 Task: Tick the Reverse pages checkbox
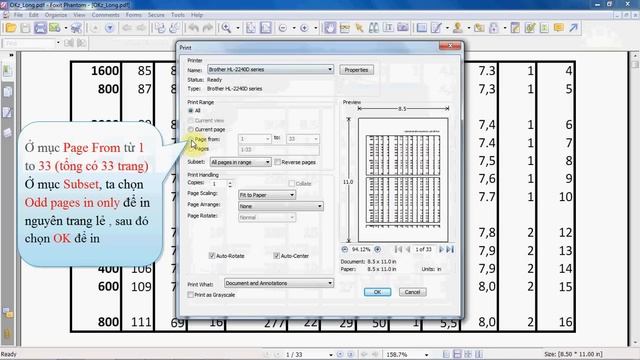(x=278, y=162)
